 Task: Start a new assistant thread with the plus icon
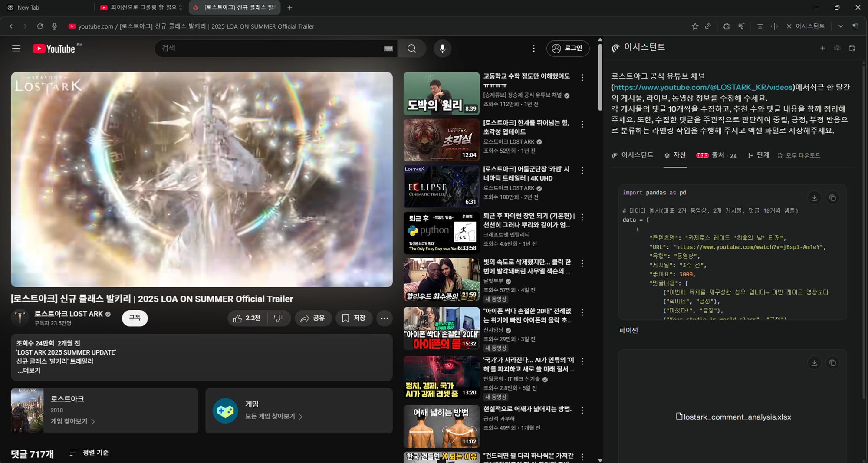822,48
